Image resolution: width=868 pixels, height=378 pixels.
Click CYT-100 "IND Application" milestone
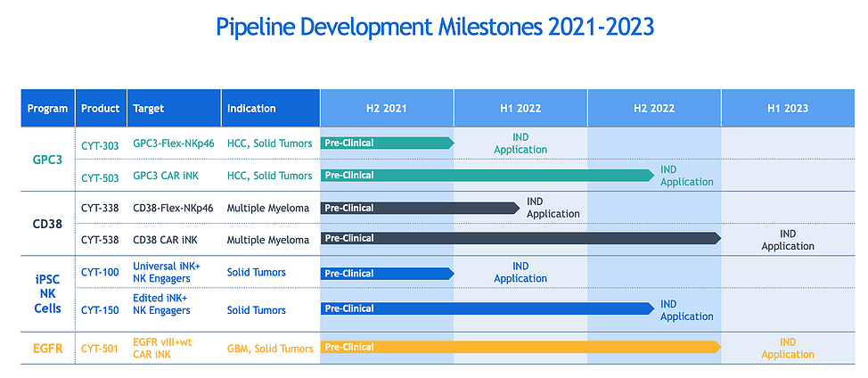tap(520, 272)
